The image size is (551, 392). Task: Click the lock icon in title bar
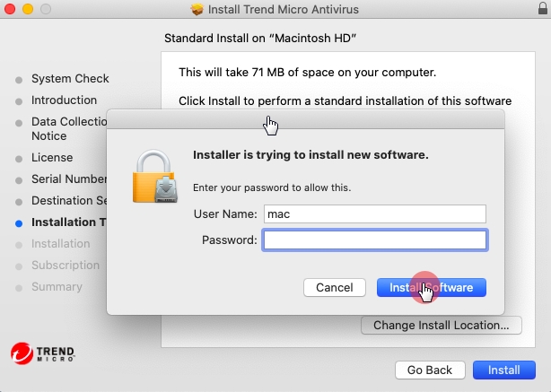[x=543, y=8]
